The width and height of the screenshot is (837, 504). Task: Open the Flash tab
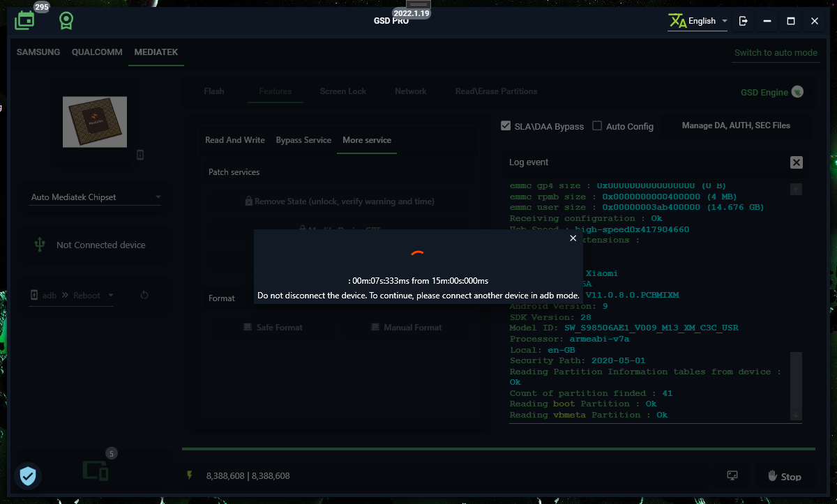click(214, 91)
